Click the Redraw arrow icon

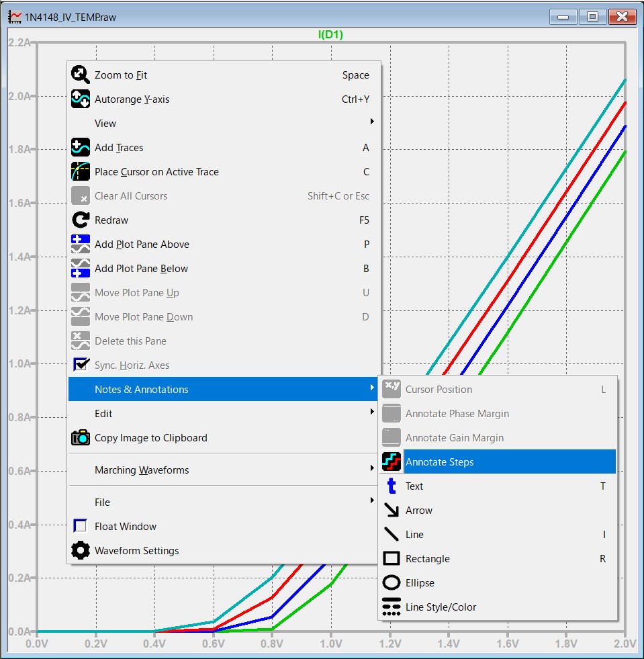[81, 220]
